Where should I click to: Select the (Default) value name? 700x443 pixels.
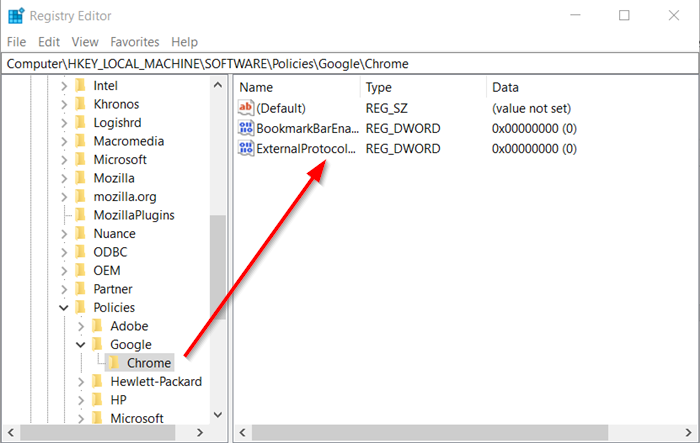pyautogui.click(x=281, y=108)
